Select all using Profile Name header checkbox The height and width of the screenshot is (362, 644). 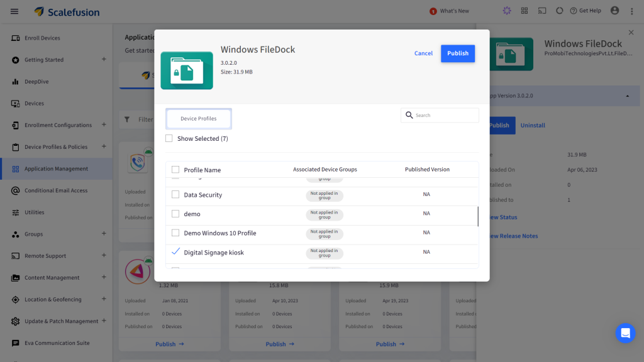175,170
